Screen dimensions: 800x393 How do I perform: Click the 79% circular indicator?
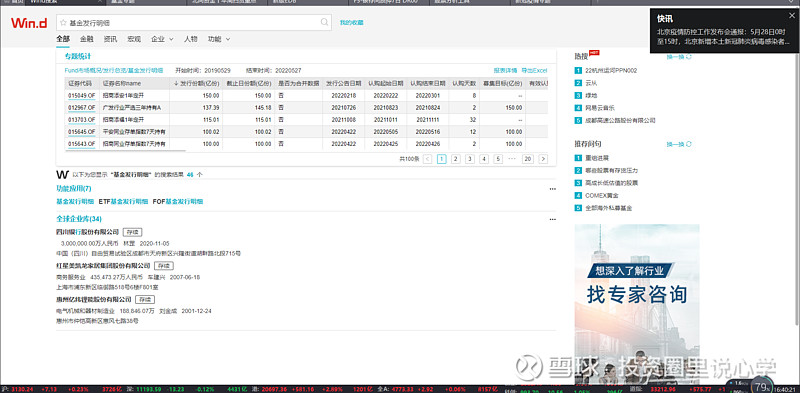click(x=761, y=386)
